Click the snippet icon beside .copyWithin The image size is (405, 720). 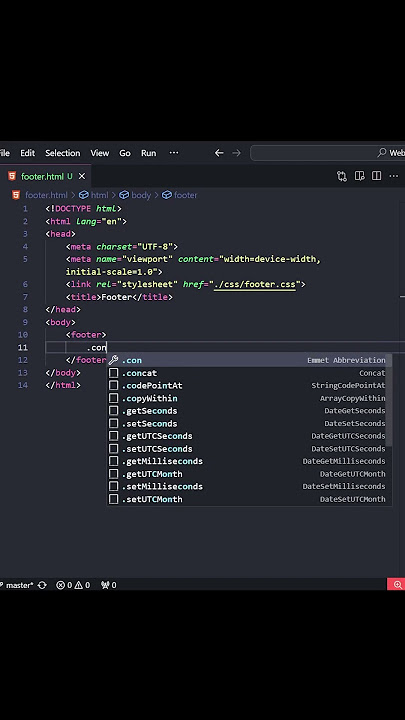click(113, 399)
